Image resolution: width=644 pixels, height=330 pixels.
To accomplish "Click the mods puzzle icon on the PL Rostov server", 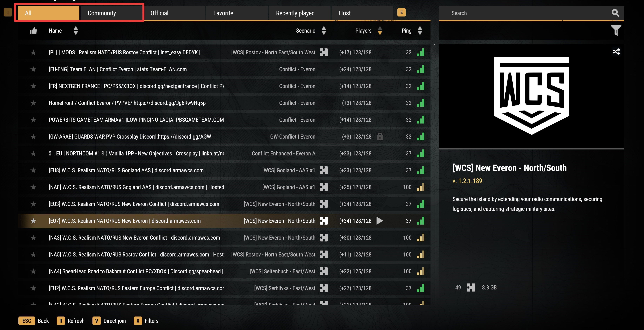I will pos(323,52).
